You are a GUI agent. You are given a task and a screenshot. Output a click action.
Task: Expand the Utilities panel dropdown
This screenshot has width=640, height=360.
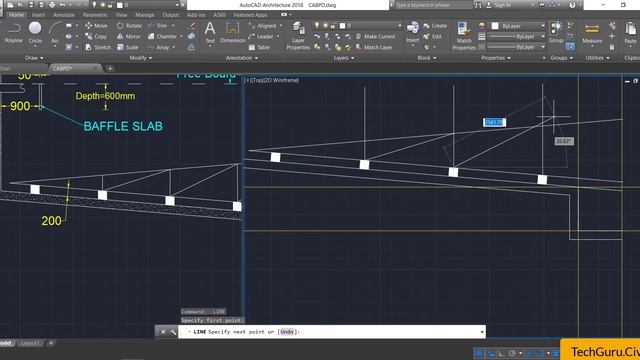click(x=598, y=58)
